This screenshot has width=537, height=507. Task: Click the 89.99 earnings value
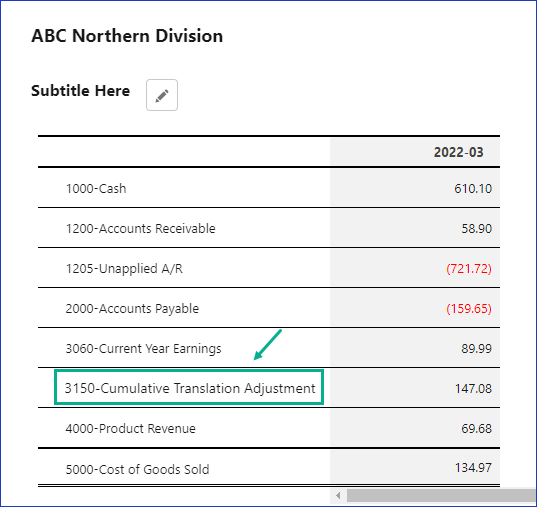(476, 349)
